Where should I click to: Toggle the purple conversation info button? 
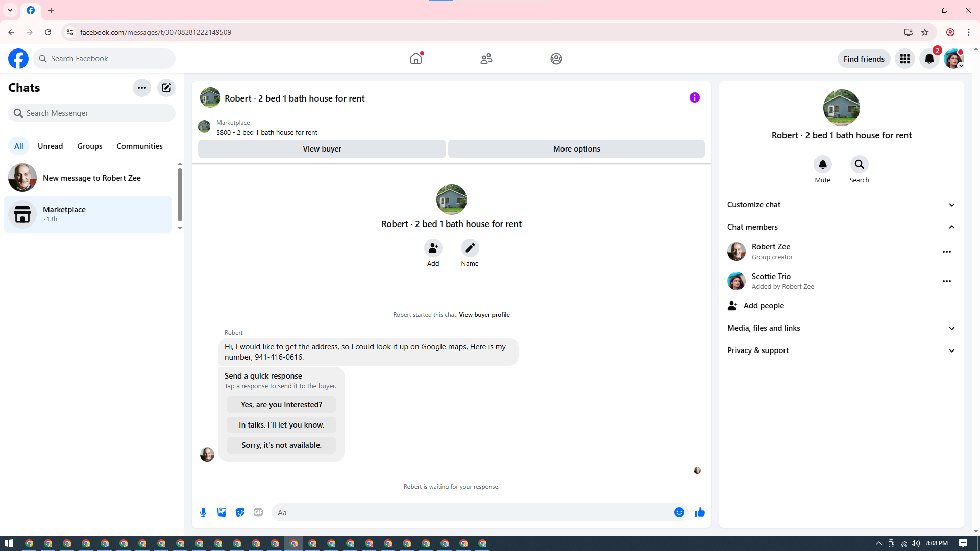pos(694,97)
